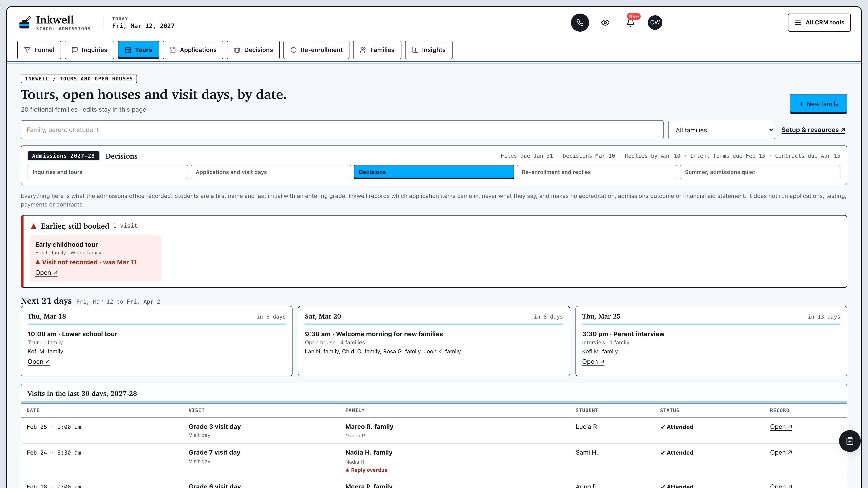Click the Admissions 2027-28 badge
This screenshot has height=488, width=868.
63,156
